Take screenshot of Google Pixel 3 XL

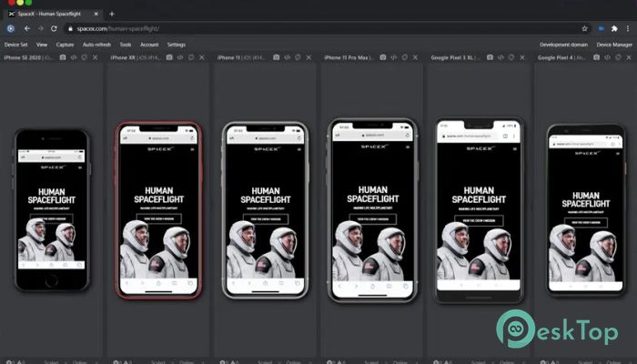click(490, 57)
